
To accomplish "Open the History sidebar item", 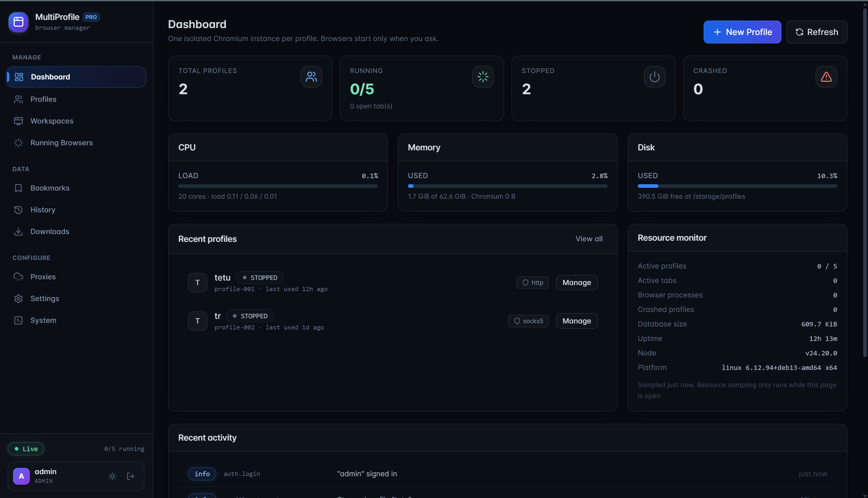I will [x=76, y=210].
